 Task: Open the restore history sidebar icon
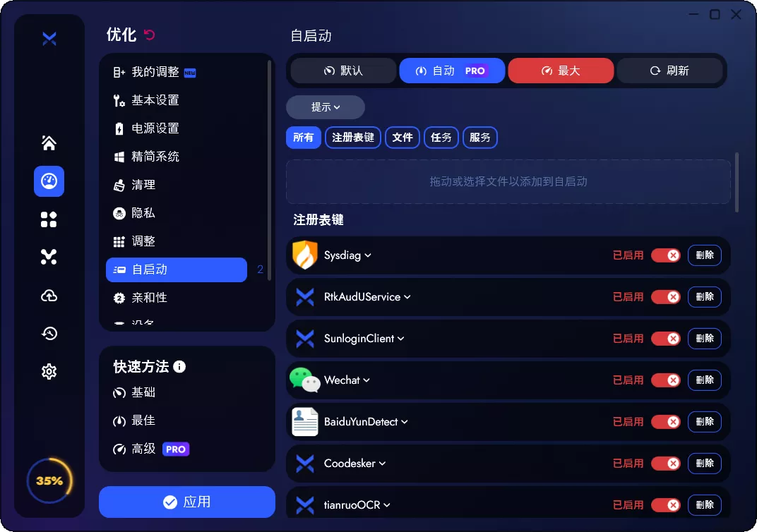49,333
